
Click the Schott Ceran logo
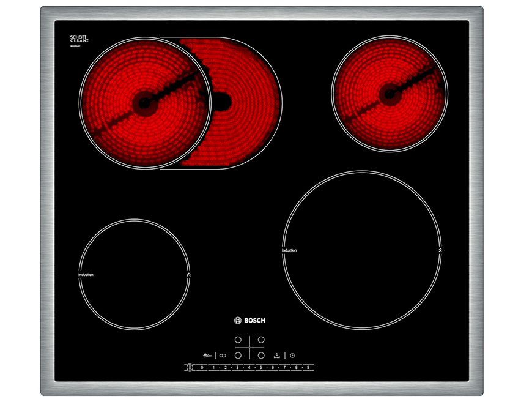coord(79,40)
